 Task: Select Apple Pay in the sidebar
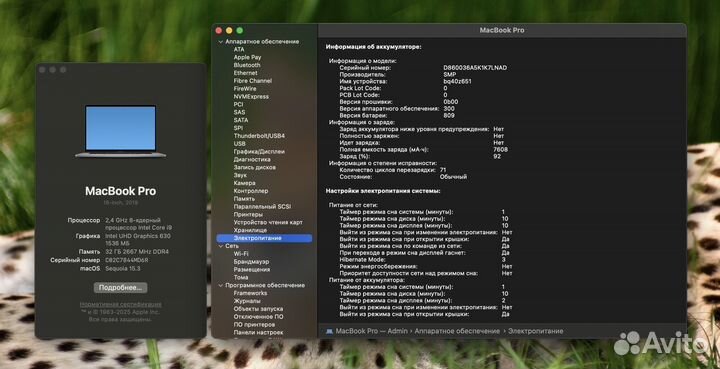point(247,57)
